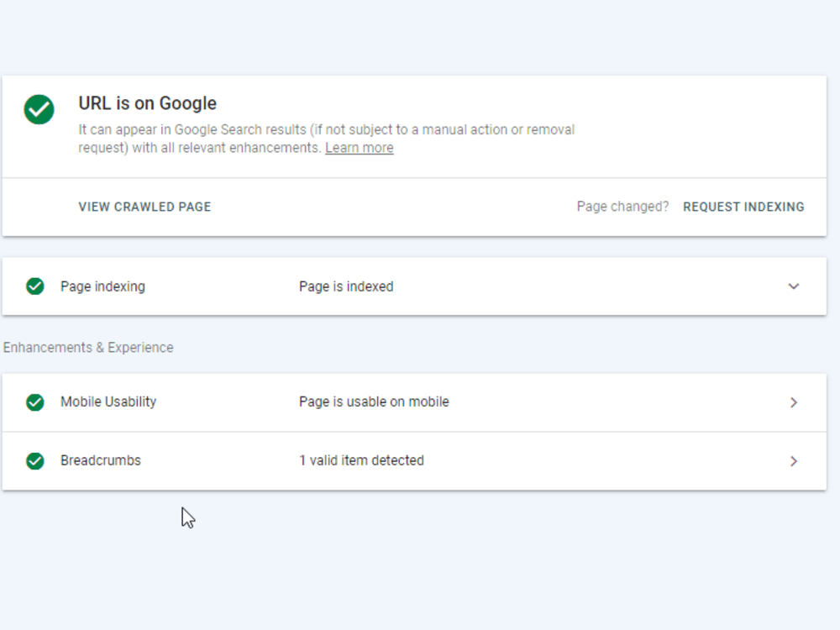Image resolution: width=840 pixels, height=630 pixels.
Task: Click 'Page is usable on mobile' text
Action: click(374, 402)
